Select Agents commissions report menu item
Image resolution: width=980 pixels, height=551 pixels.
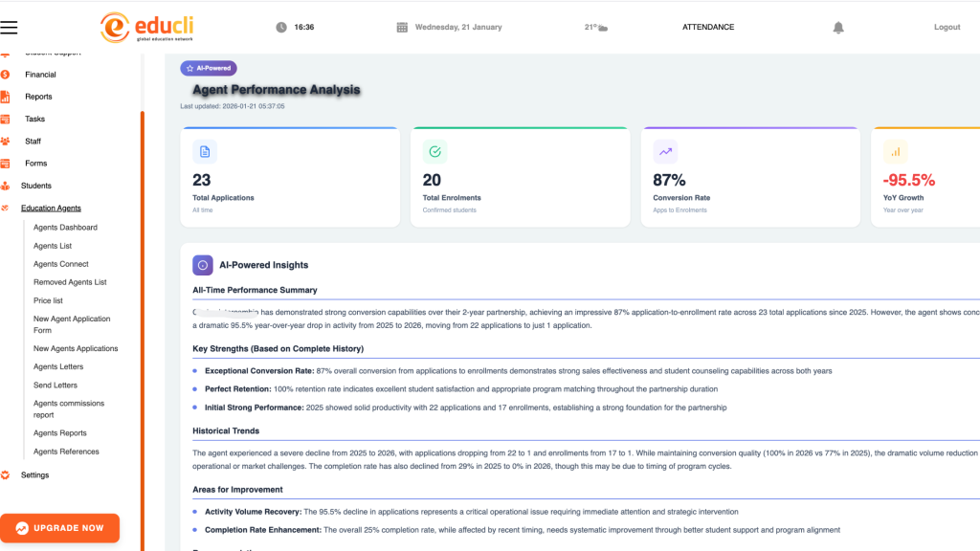70,408
